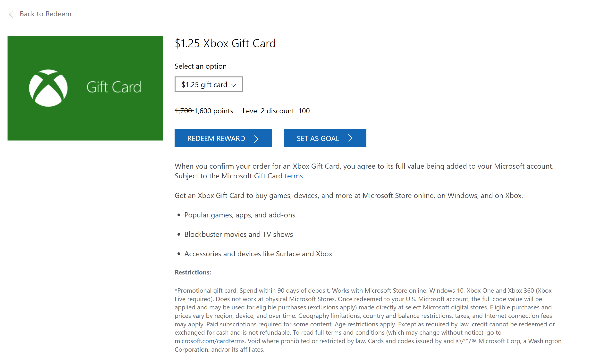Click the $1.25 Xbox Gift Card title
The height and width of the screenshot is (364, 591).
coord(225,43)
